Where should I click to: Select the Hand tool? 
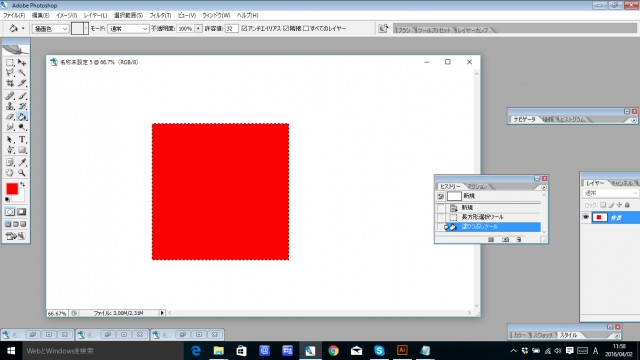pos(10,173)
